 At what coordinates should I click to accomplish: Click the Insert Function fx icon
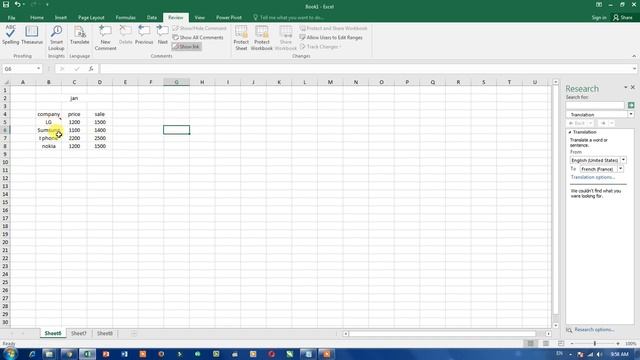(x=91, y=69)
